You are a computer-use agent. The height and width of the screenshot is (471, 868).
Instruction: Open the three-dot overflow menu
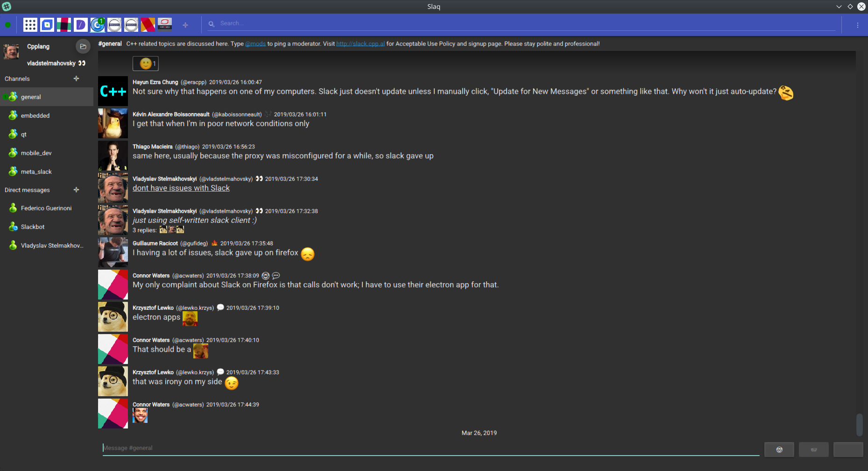[x=858, y=25]
